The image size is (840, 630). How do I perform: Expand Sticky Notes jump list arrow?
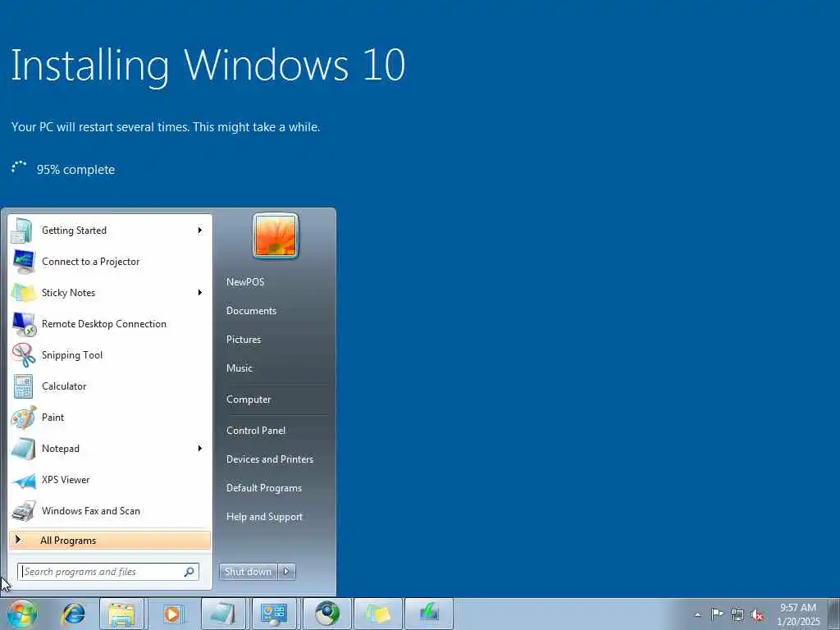tap(200, 293)
